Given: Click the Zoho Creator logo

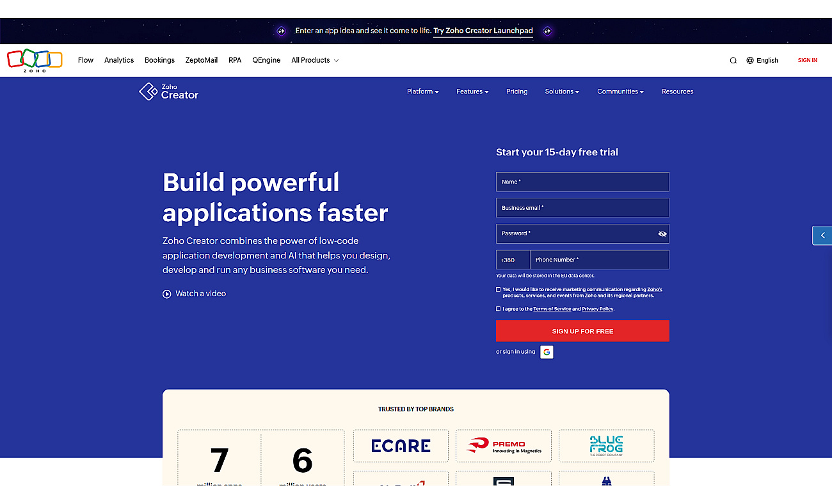Looking at the screenshot, I should pyautogui.click(x=169, y=91).
